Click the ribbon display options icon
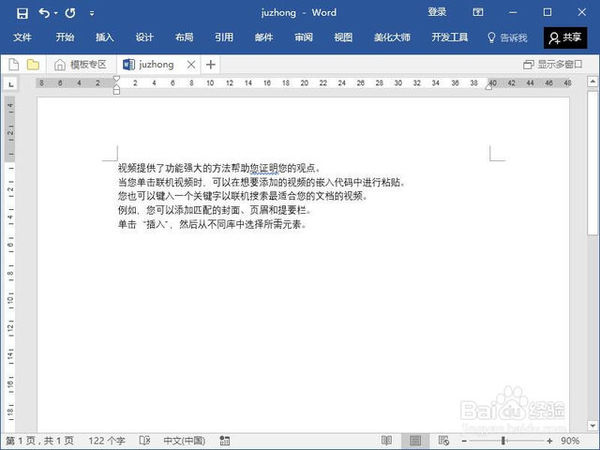Viewport: 600px width, 450px height. (x=478, y=13)
